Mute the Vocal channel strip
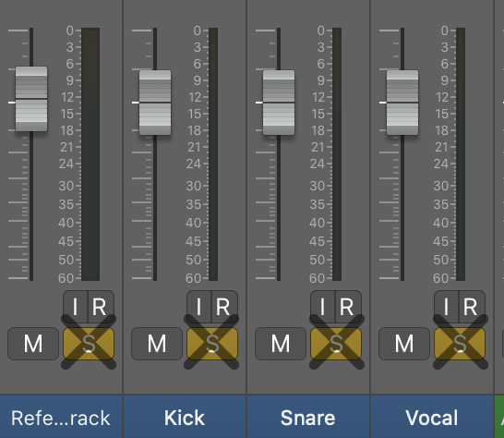Screen dimensions: 504x438 [404, 344]
